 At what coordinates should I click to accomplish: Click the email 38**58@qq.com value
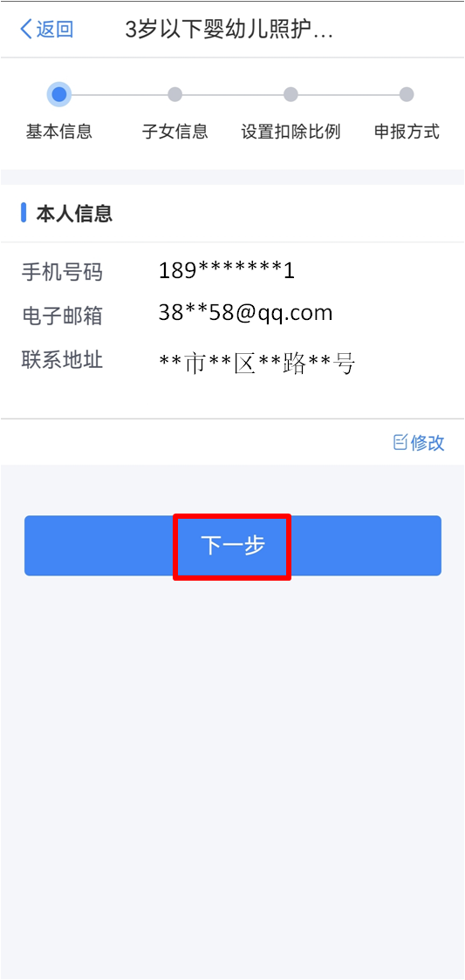click(x=246, y=313)
